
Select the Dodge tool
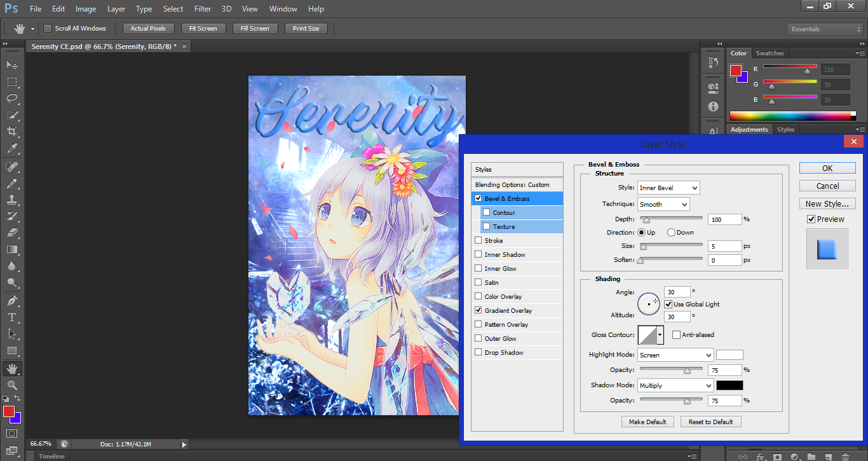[x=12, y=282]
